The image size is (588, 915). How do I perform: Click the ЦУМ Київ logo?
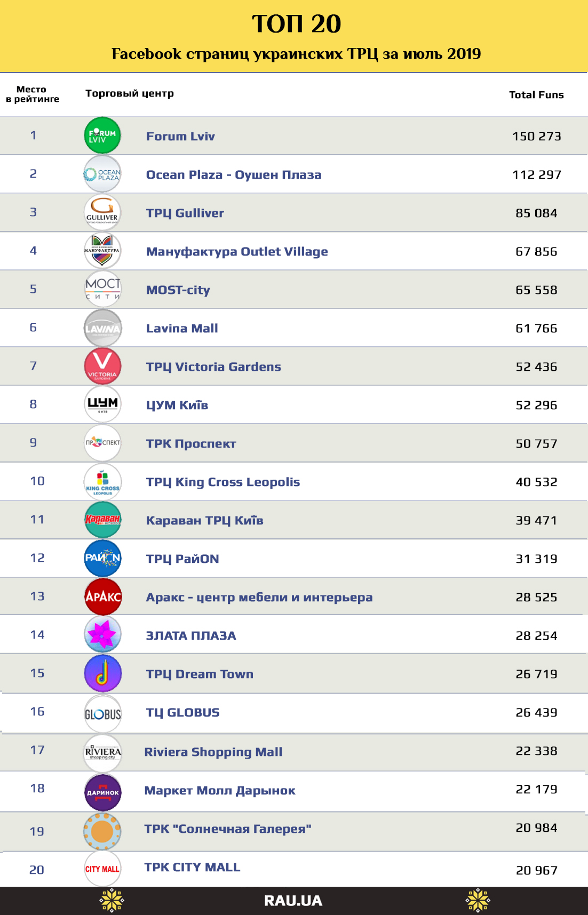[x=102, y=404]
